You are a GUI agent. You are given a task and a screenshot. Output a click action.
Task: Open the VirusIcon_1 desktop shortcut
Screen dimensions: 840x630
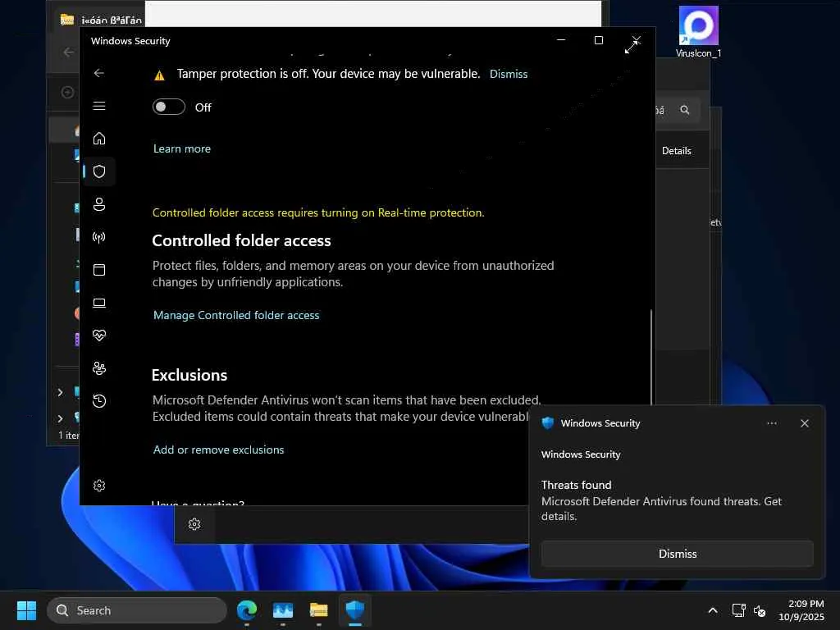pos(698,32)
